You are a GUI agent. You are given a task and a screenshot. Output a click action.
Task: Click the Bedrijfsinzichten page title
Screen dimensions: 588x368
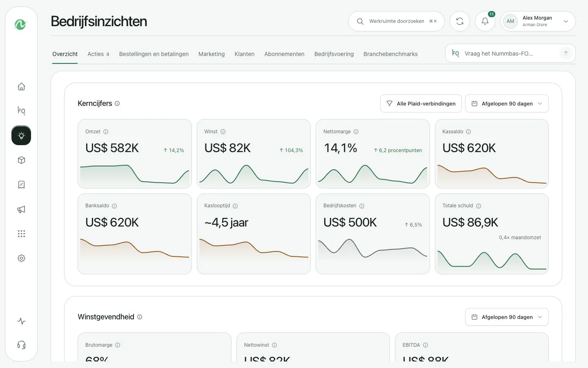click(99, 21)
